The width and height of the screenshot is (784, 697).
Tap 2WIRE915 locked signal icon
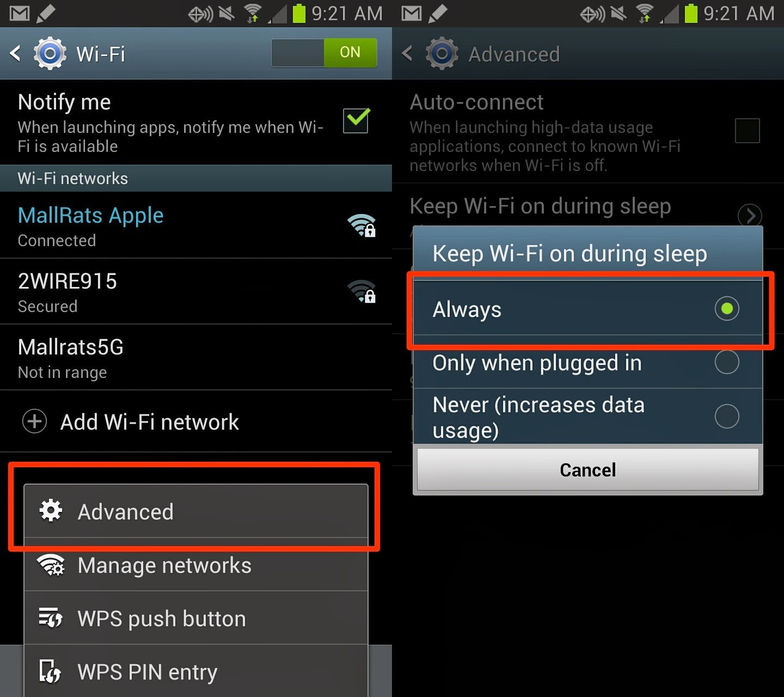coord(362,291)
